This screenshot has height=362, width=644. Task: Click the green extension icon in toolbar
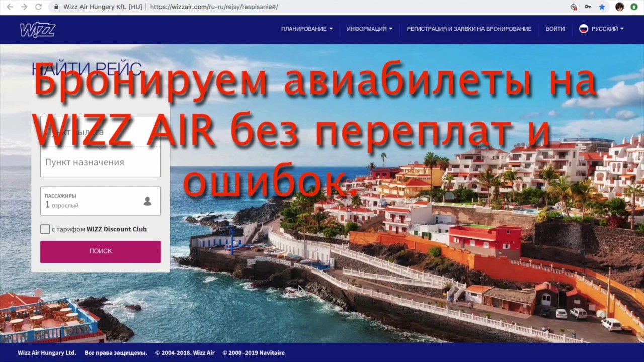click(x=634, y=7)
